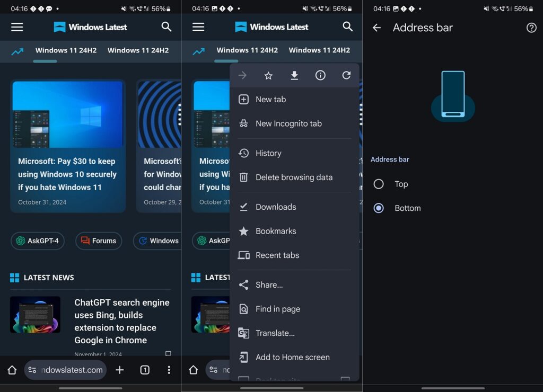The width and height of the screenshot is (543, 392).
Task: Bookmark the page with the star icon
Action: click(268, 75)
